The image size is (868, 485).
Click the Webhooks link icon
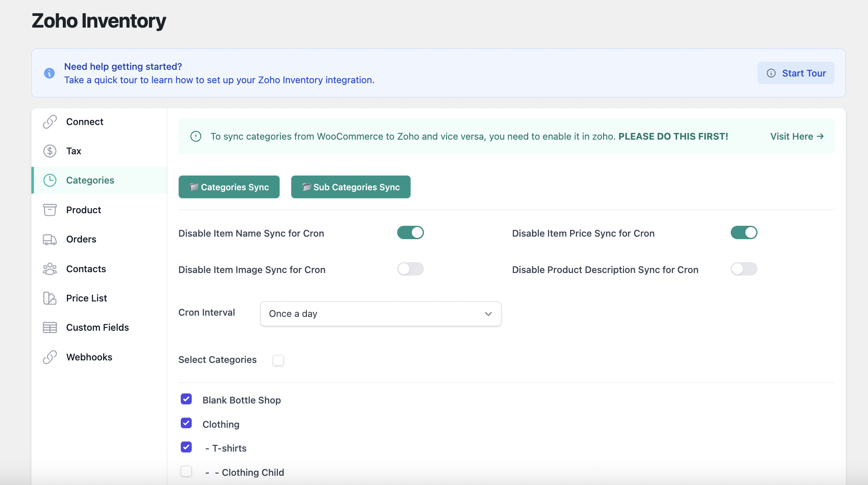tap(50, 357)
